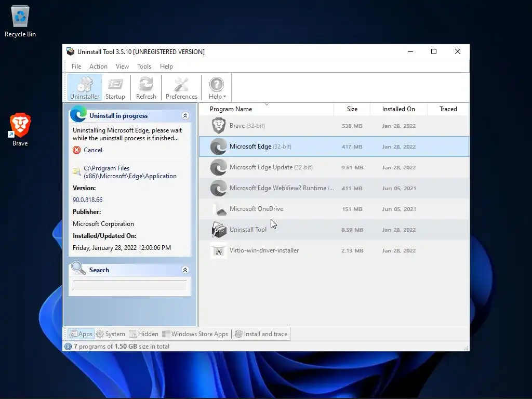Select Microsoft Edge WebView2 Runtime entry

click(334, 188)
